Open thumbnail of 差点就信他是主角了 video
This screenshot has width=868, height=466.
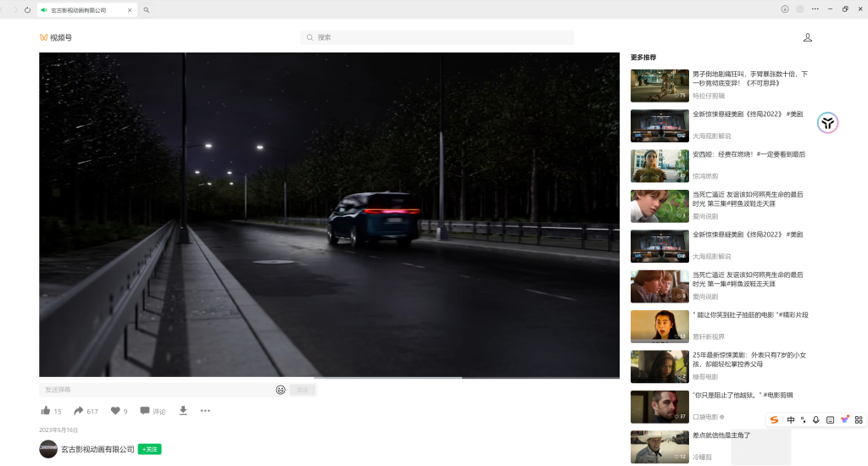[x=659, y=447]
